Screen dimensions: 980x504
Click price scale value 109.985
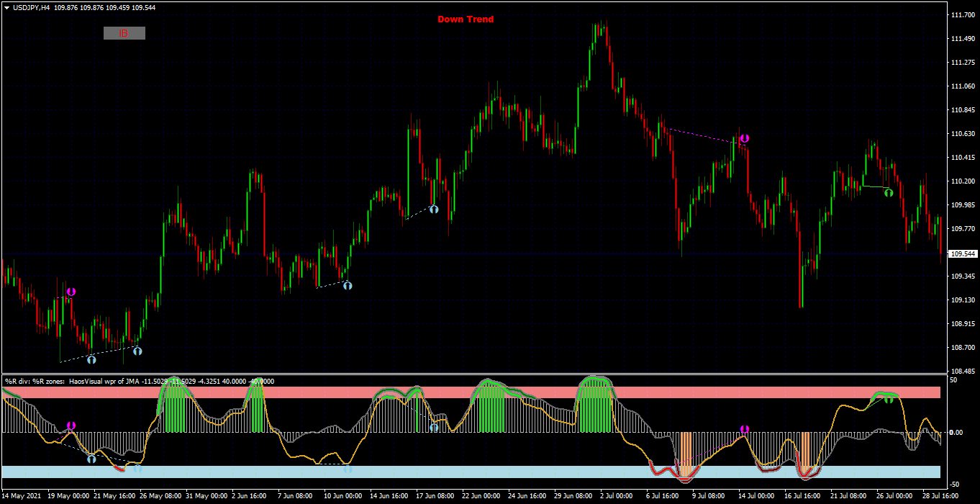[x=962, y=205]
